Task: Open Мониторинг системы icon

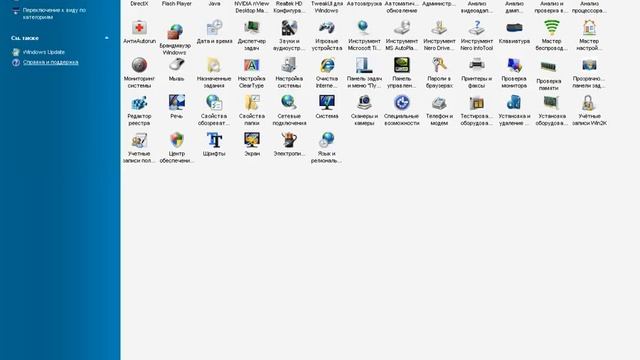Action: click(139, 65)
